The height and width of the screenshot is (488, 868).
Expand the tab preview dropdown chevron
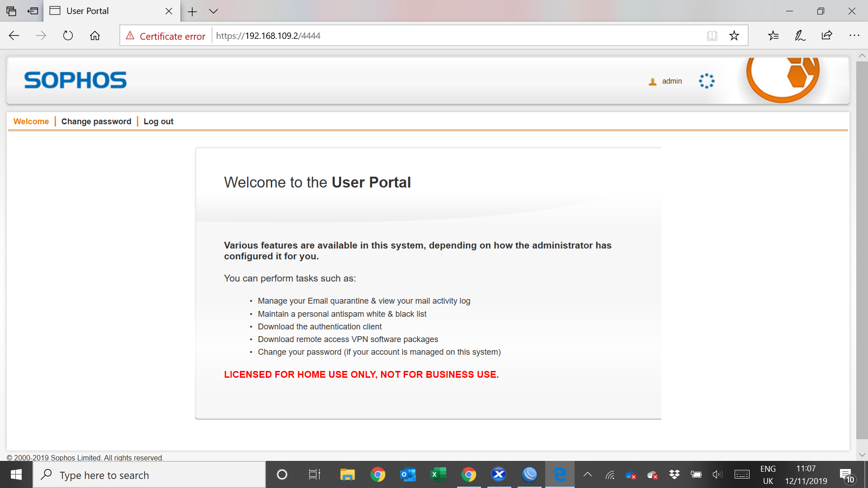213,11
